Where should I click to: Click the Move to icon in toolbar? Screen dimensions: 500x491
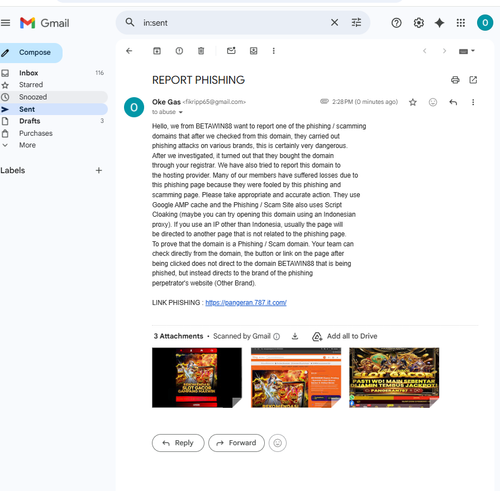tap(254, 51)
